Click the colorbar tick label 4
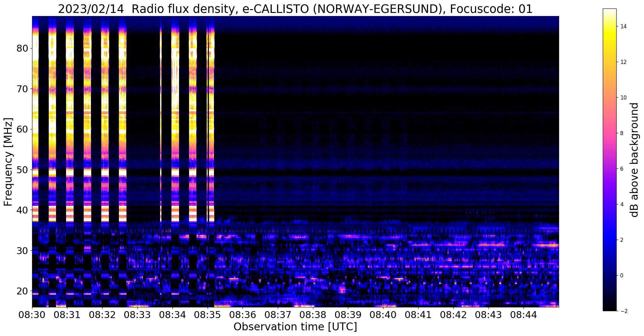The image size is (644, 336). click(621, 204)
